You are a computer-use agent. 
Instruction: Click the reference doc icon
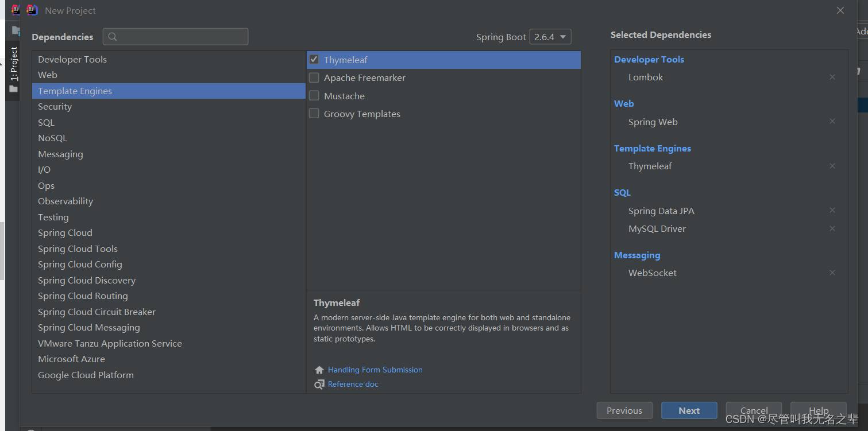tap(319, 385)
